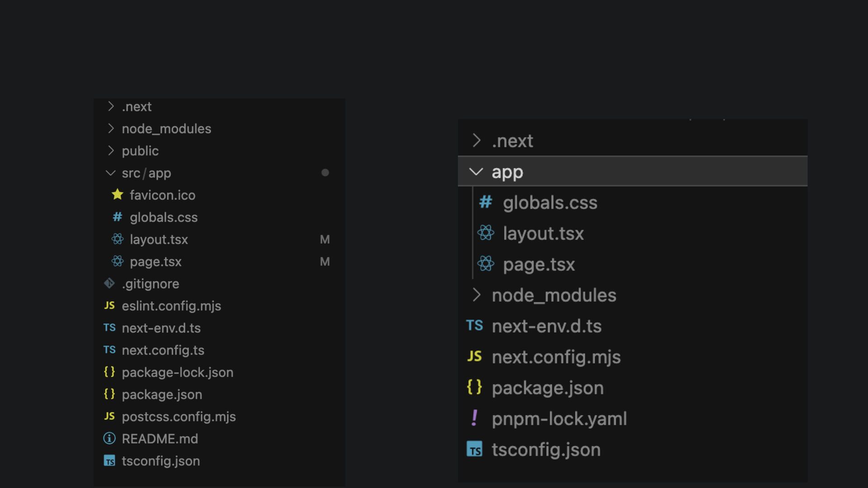This screenshot has width=868, height=488.
Task: Click the React icon next to left layout.tsx
Action: (118, 239)
